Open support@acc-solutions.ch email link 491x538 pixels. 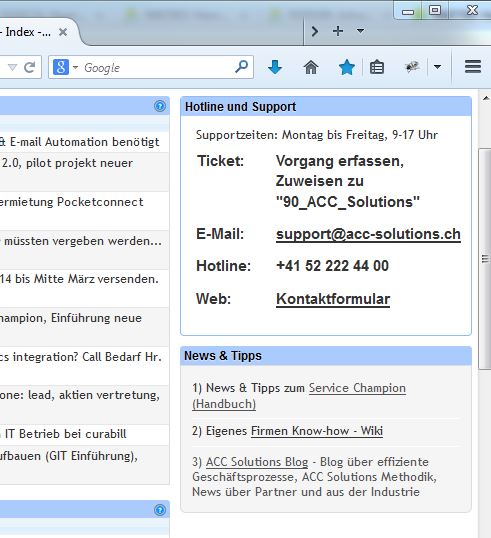pos(368,234)
